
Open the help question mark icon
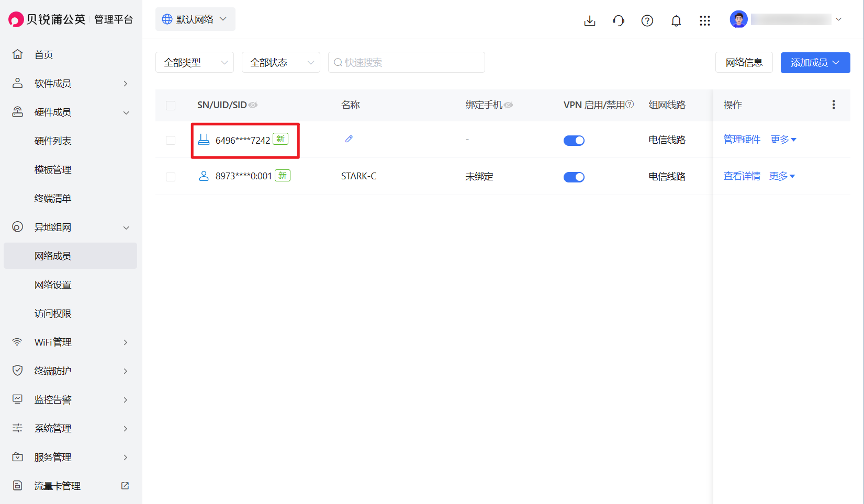point(647,20)
